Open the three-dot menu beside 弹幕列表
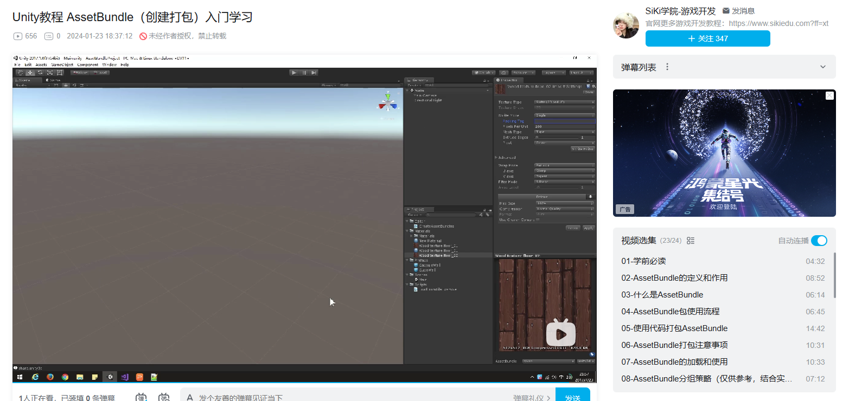Image resolution: width=868 pixels, height=401 pixels. pos(667,67)
